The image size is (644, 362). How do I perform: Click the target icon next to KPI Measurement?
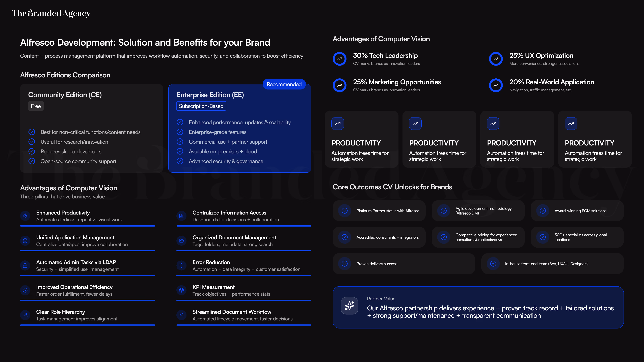coord(181,290)
